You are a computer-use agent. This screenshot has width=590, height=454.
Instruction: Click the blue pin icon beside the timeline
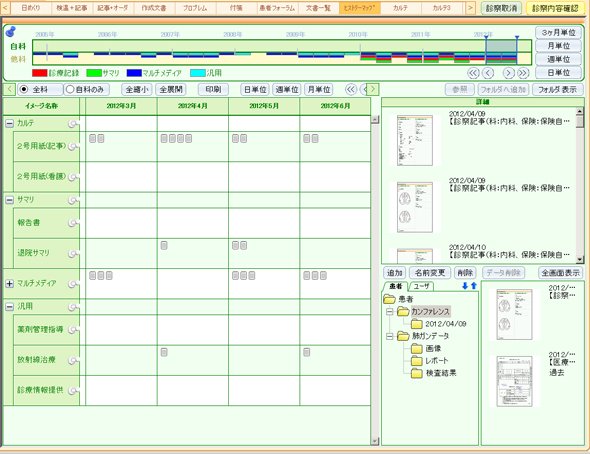pyautogui.click(x=11, y=32)
